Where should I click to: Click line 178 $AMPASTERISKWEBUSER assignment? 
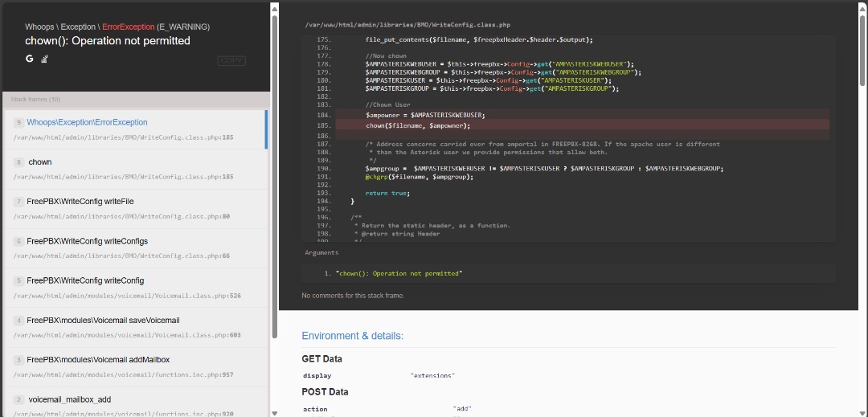[499, 64]
